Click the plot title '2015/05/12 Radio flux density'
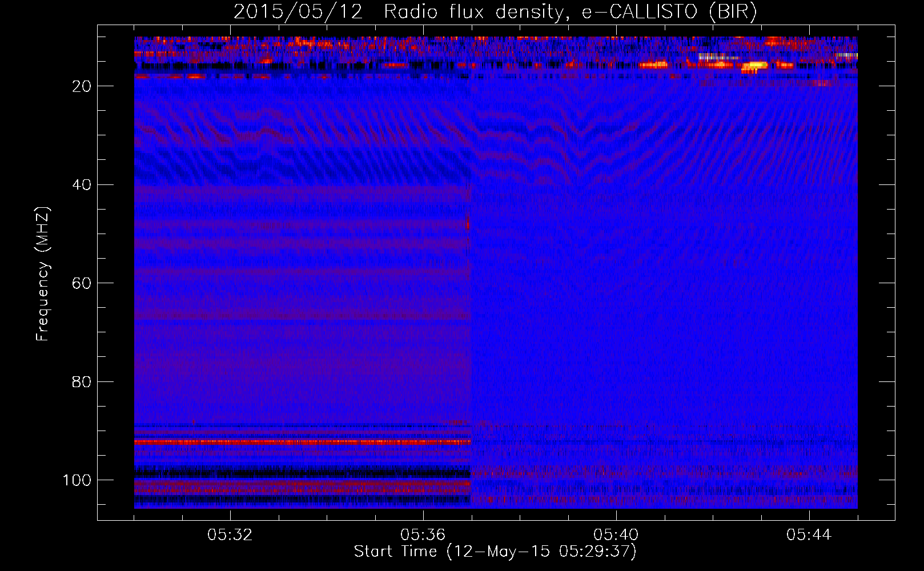Viewport: 924px width, 571px height. (495, 11)
